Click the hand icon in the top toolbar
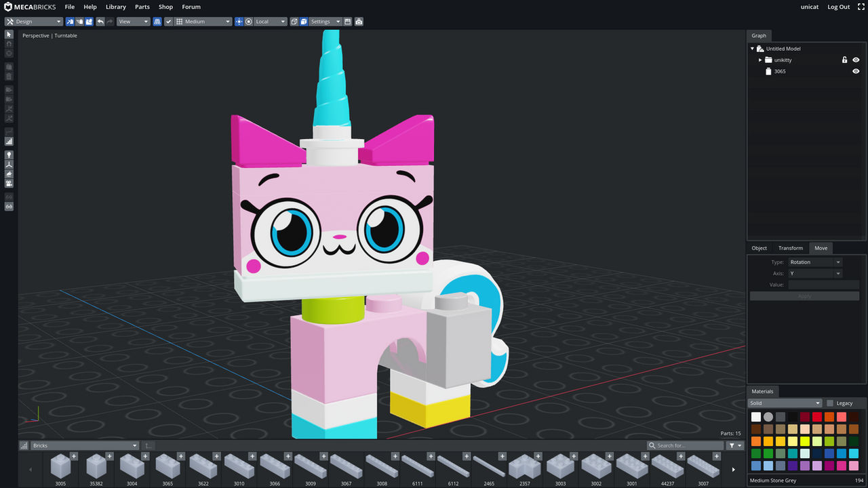 point(79,22)
